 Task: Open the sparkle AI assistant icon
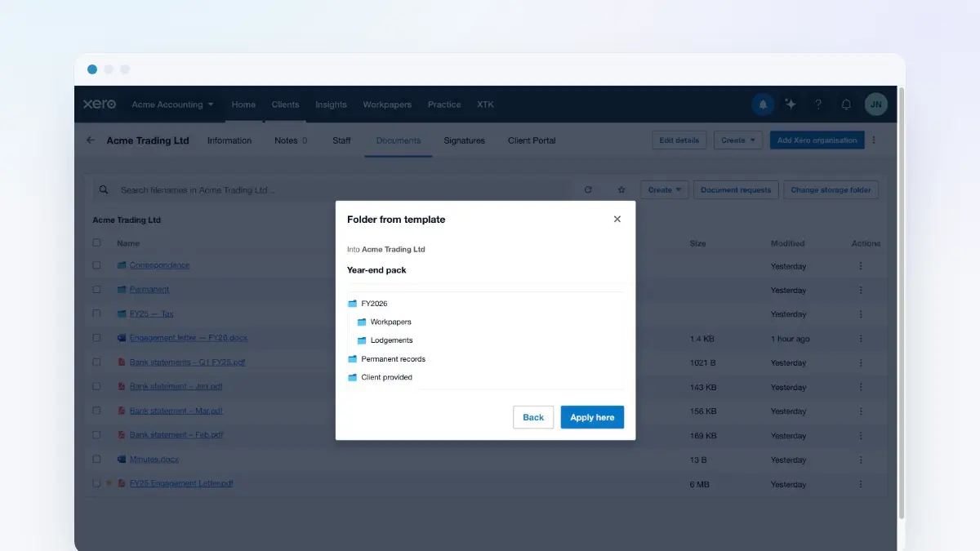click(x=791, y=104)
